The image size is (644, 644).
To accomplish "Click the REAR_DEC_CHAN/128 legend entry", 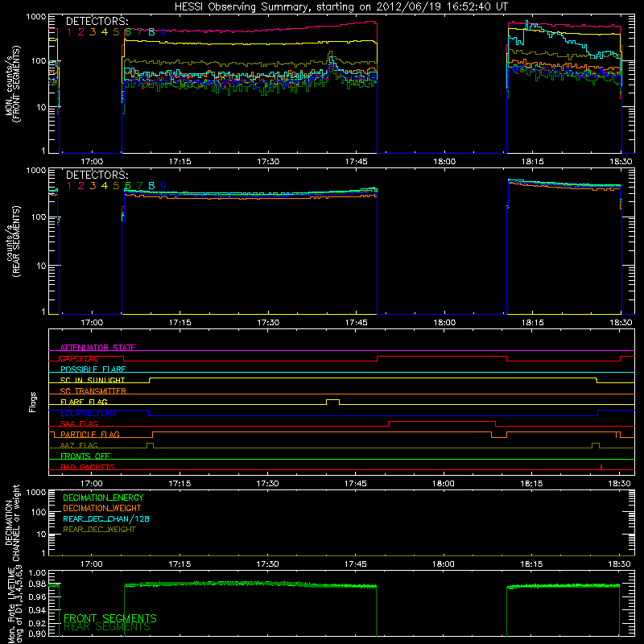I will pyautogui.click(x=106, y=519).
